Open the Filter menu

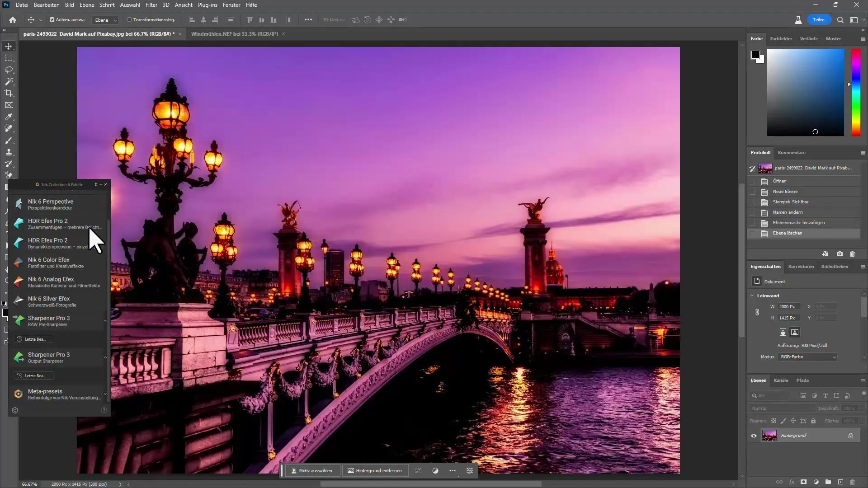[151, 5]
